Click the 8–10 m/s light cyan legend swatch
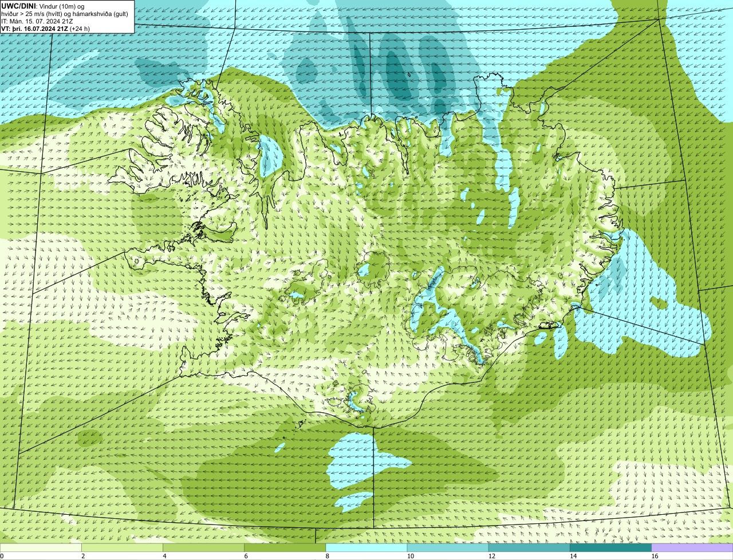Image resolution: width=733 pixels, height=560 pixels. [366, 548]
